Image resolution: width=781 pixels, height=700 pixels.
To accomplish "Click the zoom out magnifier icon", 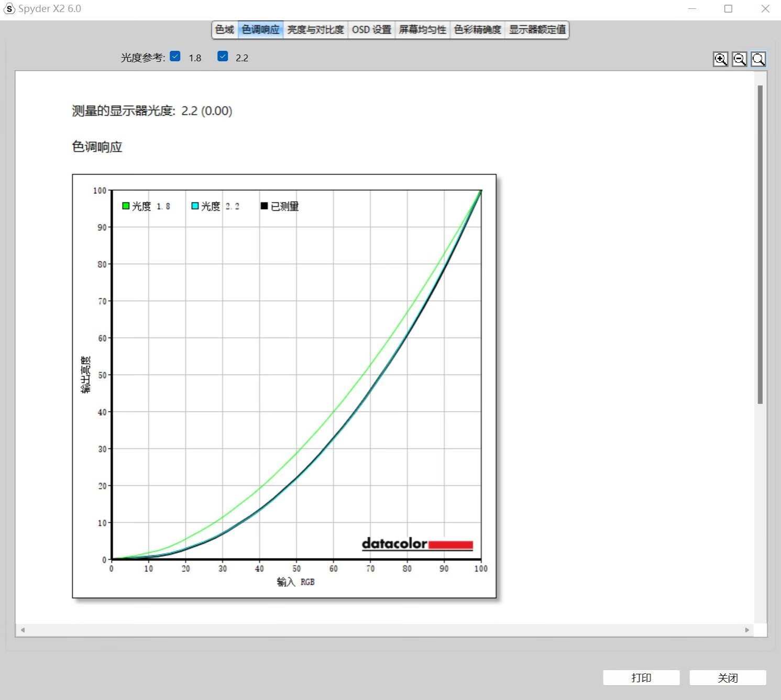I will click(739, 59).
